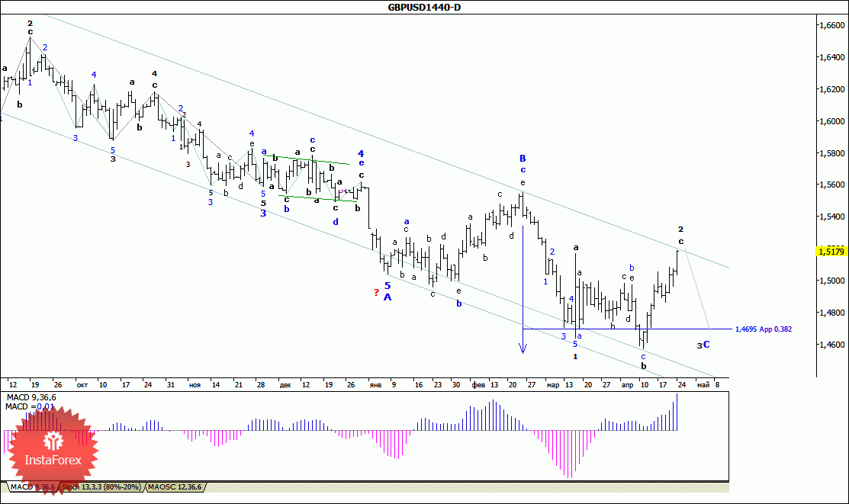Click the InstaForex logo badge
The height and width of the screenshot is (504, 849).
pyautogui.click(x=53, y=451)
